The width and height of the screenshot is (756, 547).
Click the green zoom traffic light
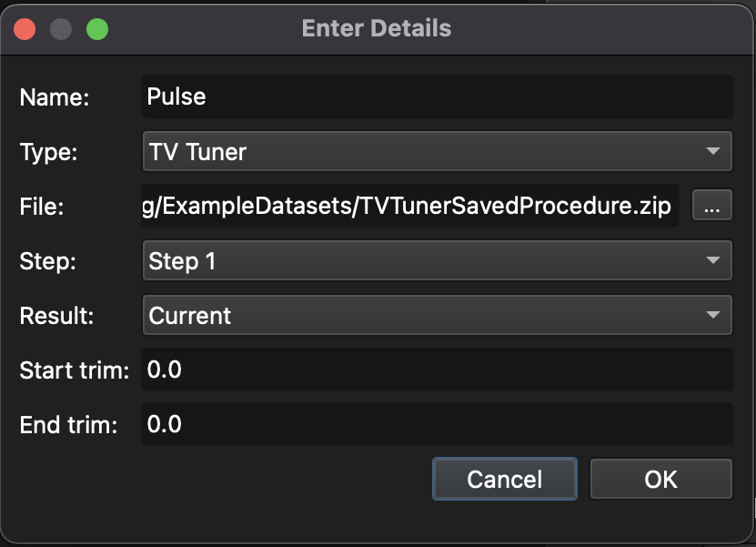[96, 28]
